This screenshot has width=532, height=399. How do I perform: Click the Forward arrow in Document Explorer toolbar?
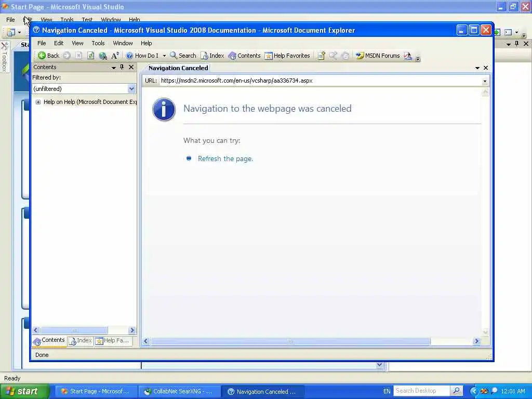click(67, 56)
